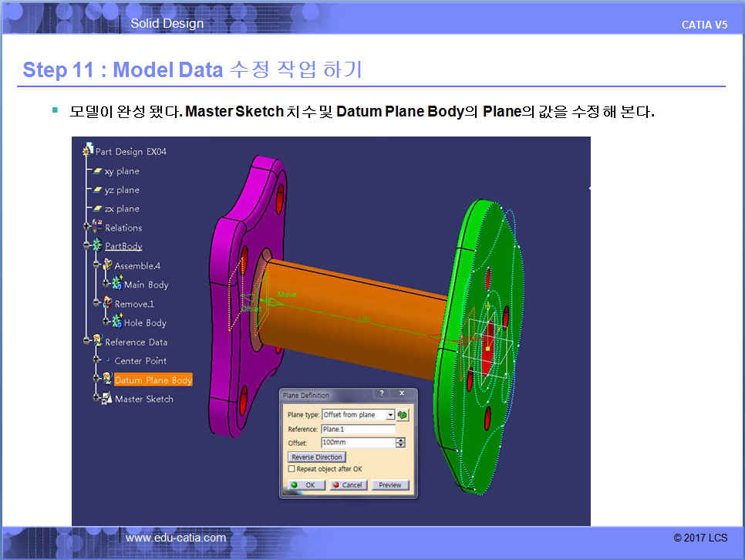Click the xy plane icon in tree
Screen dimensions: 745x560
[x=98, y=171]
